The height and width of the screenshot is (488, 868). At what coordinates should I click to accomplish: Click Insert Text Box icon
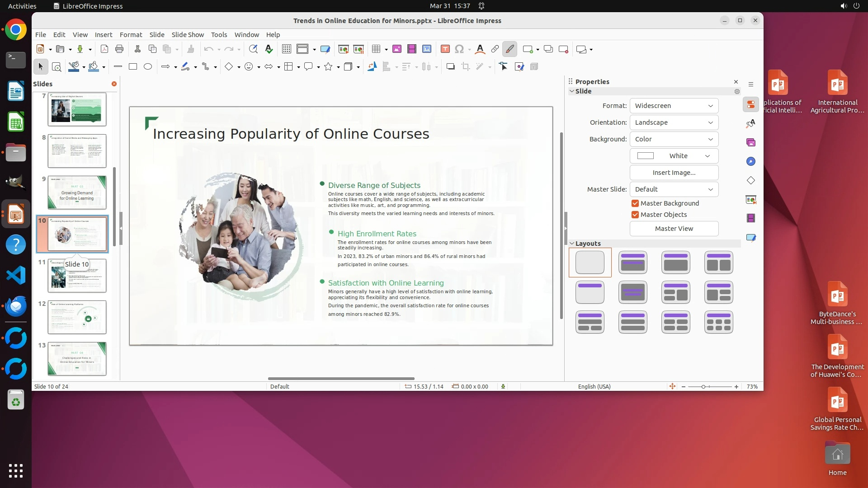(x=445, y=49)
